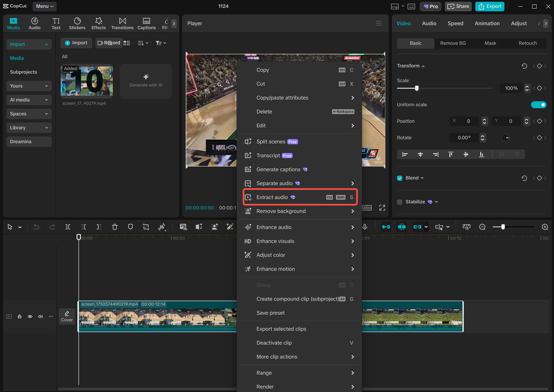
Task: Collapse the Transform section chevron
Action: point(423,66)
